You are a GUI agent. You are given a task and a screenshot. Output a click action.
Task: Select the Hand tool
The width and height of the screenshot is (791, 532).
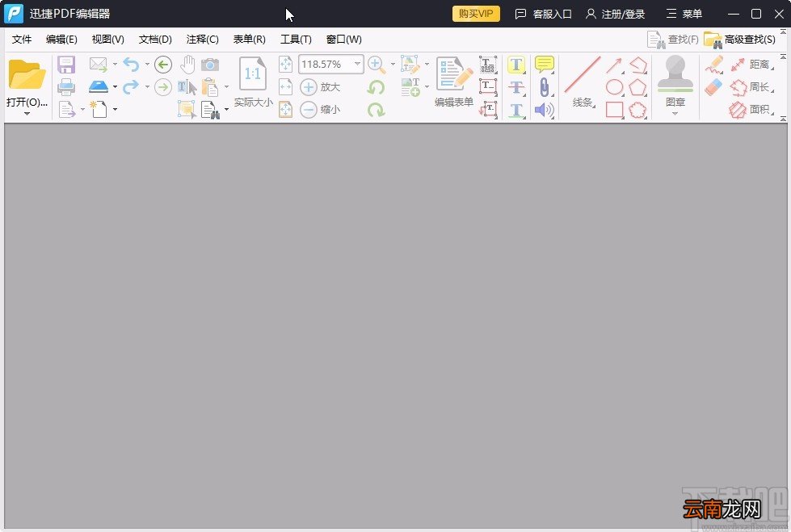(x=187, y=65)
